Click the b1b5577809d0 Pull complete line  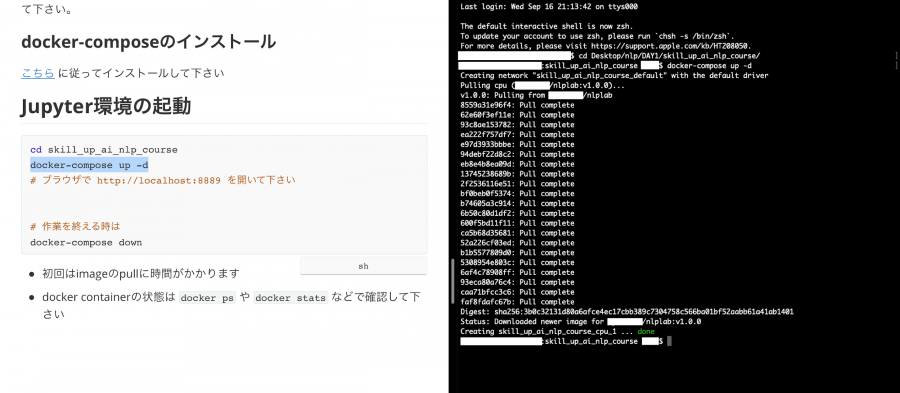517,252
